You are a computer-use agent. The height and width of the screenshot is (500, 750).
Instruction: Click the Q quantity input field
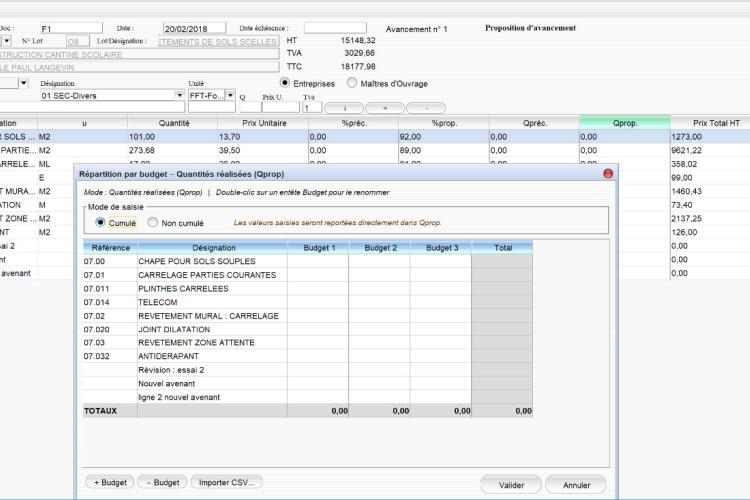click(x=251, y=107)
